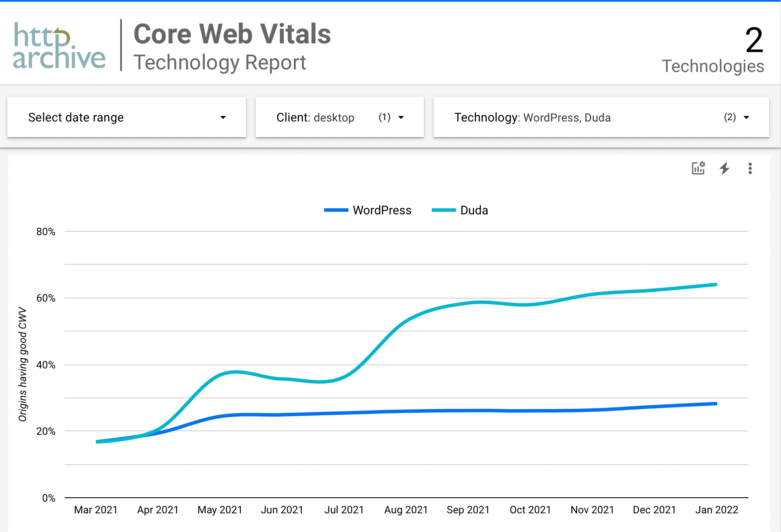Click the 40% y-axis label

[x=46, y=365]
